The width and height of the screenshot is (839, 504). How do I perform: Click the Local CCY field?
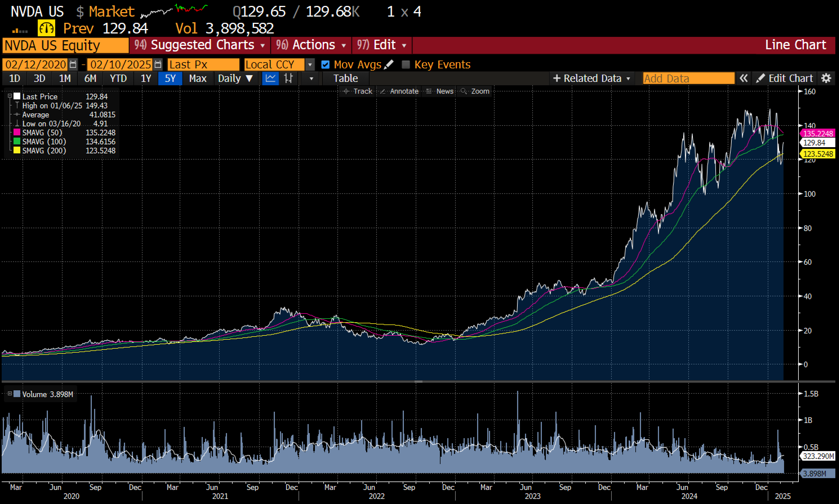pos(275,64)
